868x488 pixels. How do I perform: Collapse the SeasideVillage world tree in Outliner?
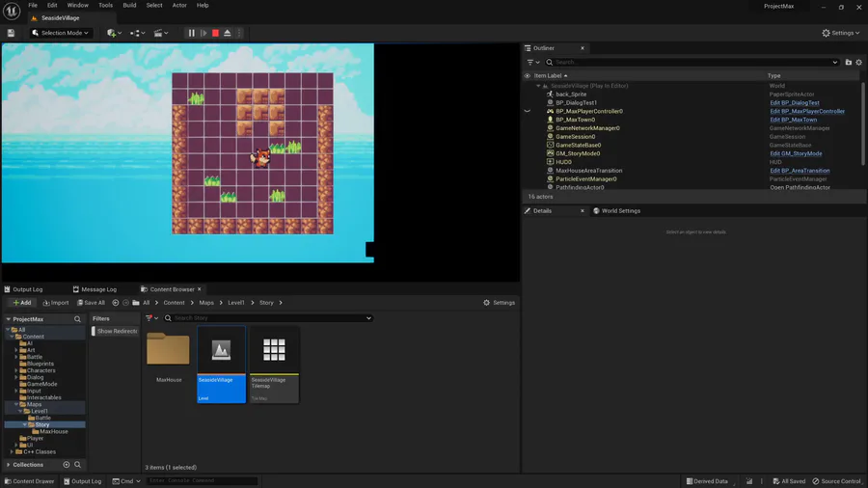click(x=538, y=86)
